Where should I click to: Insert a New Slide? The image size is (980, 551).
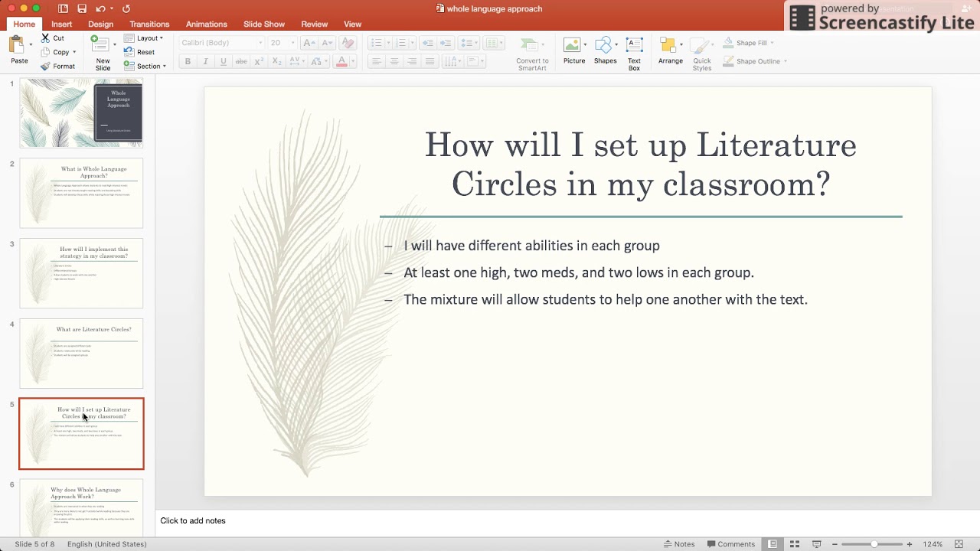coord(101,52)
